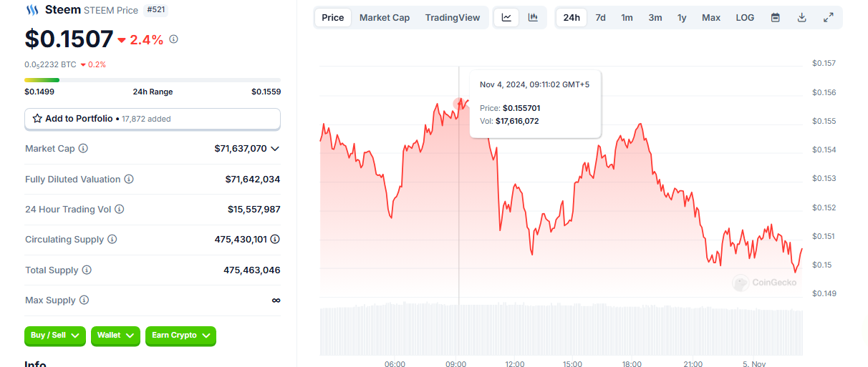The width and height of the screenshot is (868, 367).
Task: Click the $0.1499 range low value
Action: 39,92
